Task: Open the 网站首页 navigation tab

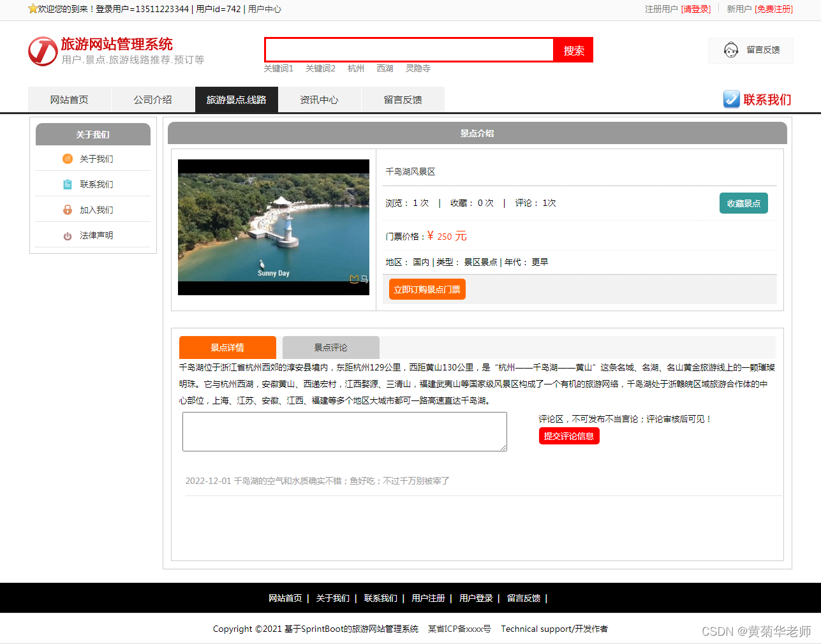Action: click(x=70, y=99)
